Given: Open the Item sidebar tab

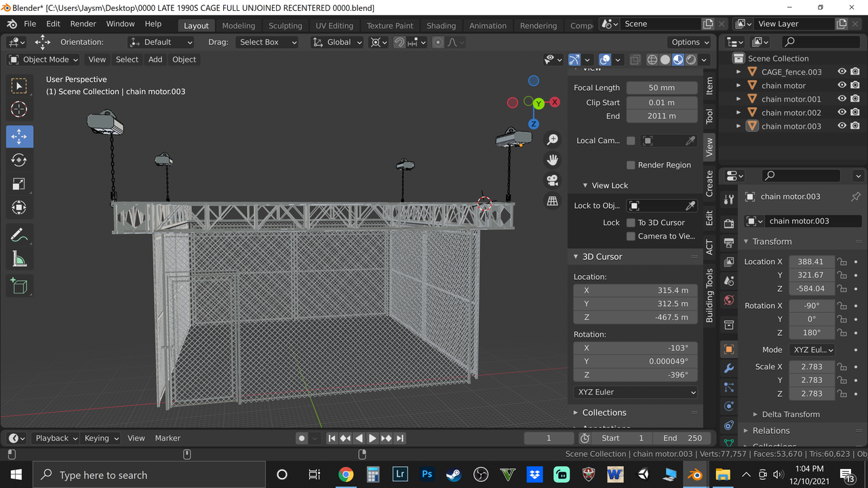Looking at the screenshot, I should (x=709, y=85).
